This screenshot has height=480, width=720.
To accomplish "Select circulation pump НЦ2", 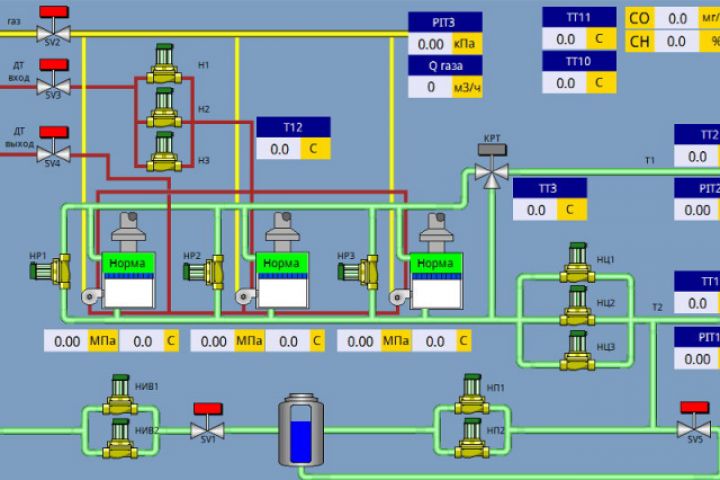I will [577, 306].
